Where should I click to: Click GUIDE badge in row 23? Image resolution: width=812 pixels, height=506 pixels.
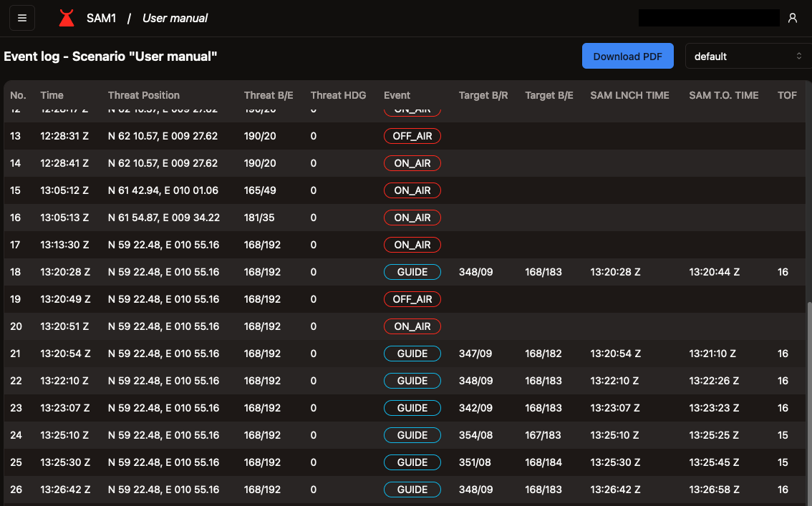[412, 408]
